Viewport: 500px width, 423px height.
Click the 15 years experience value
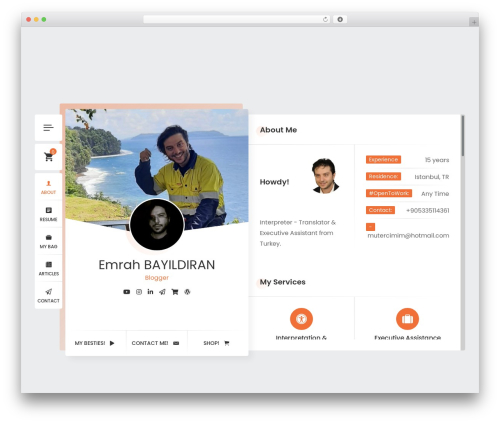[437, 160]
